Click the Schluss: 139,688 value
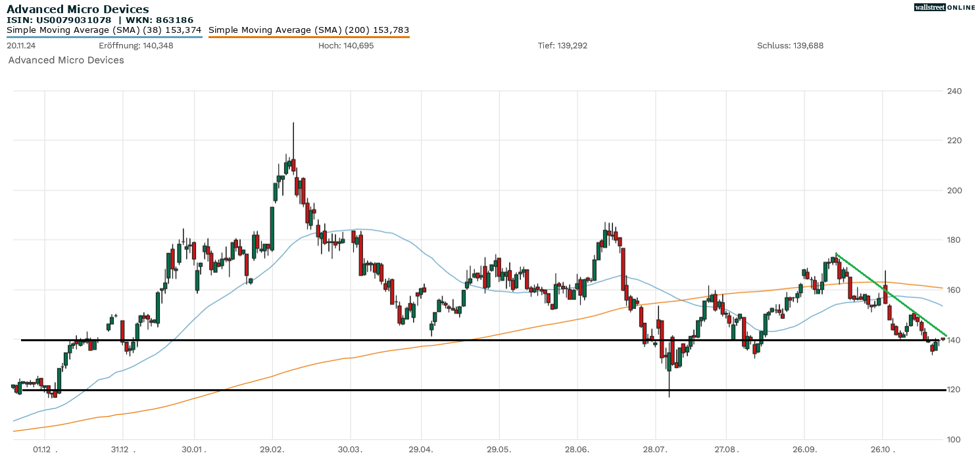The height and width of the screenshot is (453, 980). [x=790, y=46]
